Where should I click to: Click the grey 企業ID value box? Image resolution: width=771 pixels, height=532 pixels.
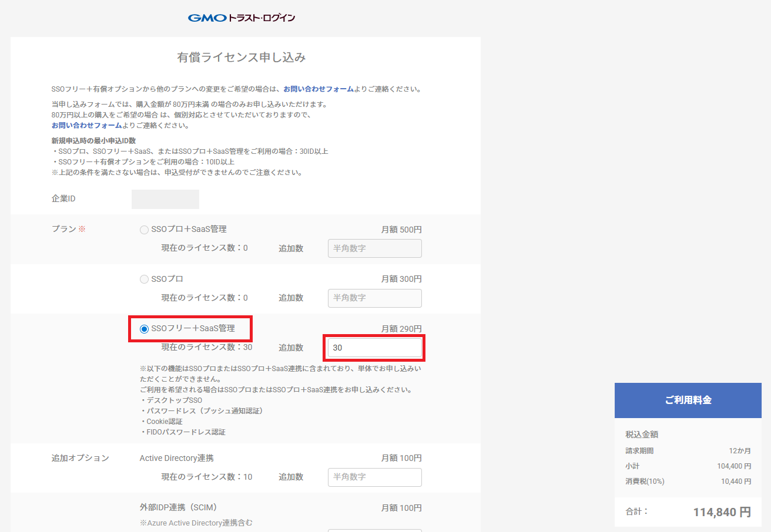pyautogui.click(x=165, y=199)
